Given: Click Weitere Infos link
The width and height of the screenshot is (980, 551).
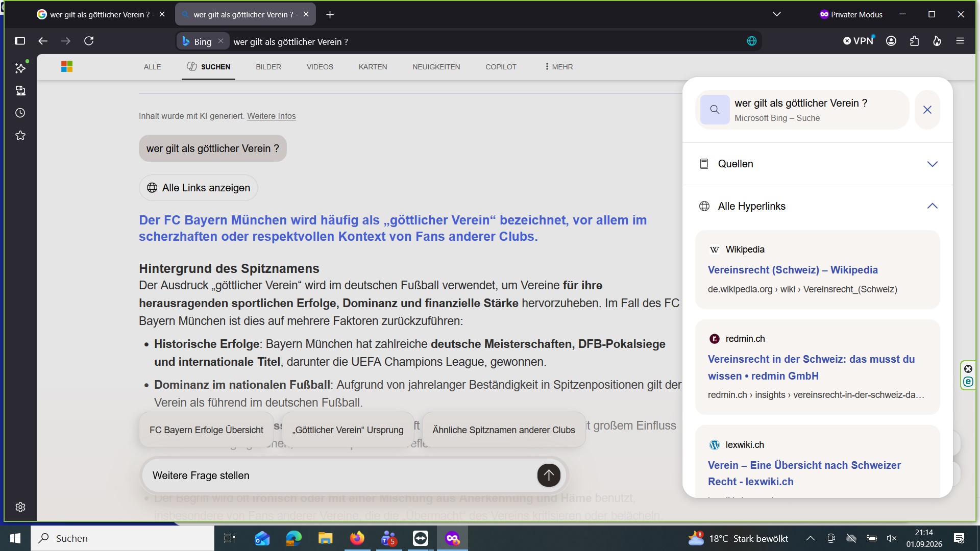Looking at the screenshot, I should [271, 116].
